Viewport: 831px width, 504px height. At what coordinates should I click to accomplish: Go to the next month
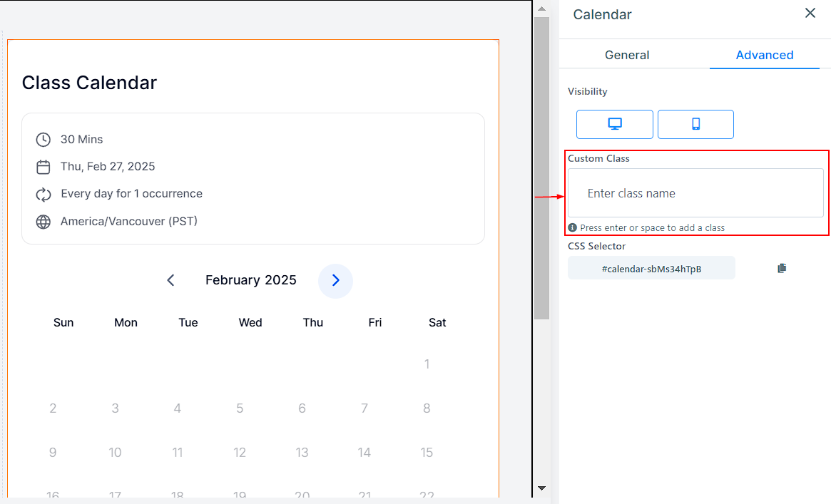pos(335,280)
